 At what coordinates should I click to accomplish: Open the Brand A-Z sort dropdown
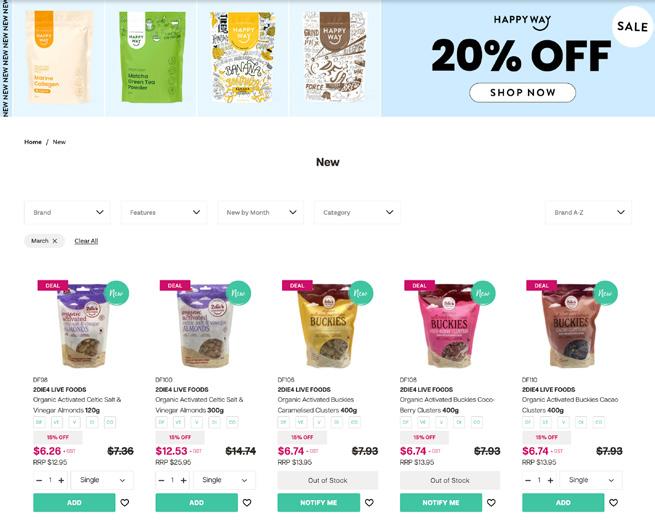588,212
